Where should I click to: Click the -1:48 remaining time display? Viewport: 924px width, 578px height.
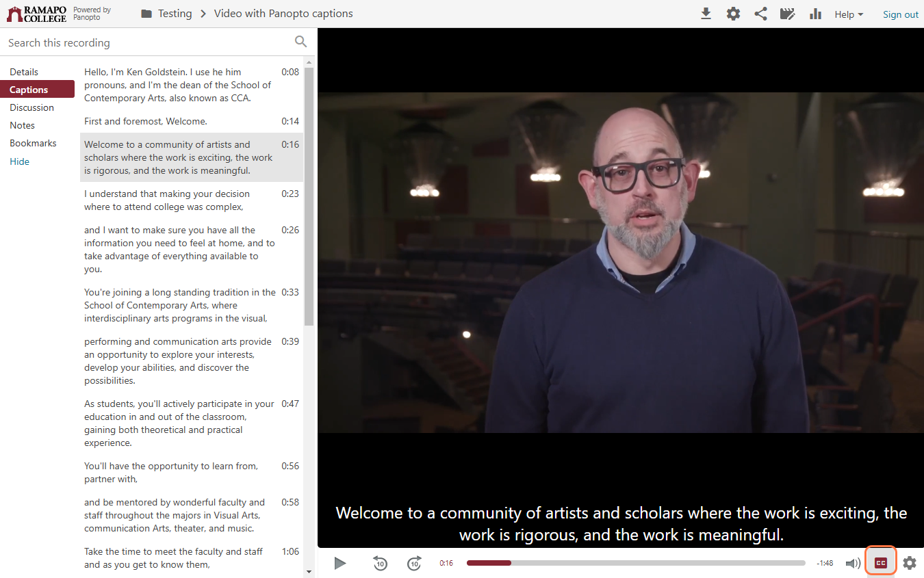click(x=825, y=563)
